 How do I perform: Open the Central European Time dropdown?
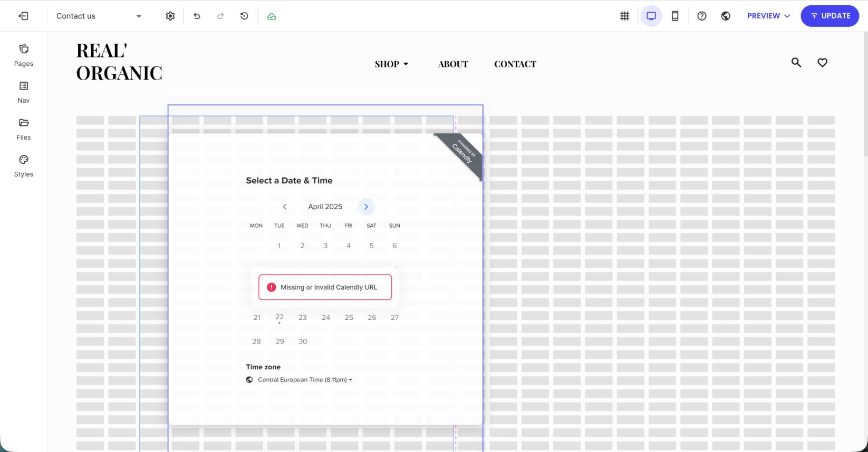[305, 379]
